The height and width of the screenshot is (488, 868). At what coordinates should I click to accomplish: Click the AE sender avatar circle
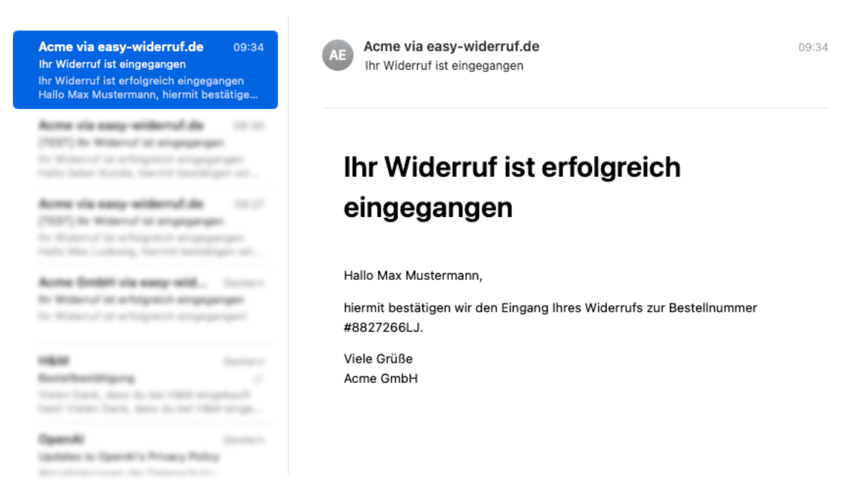(338, 55)
